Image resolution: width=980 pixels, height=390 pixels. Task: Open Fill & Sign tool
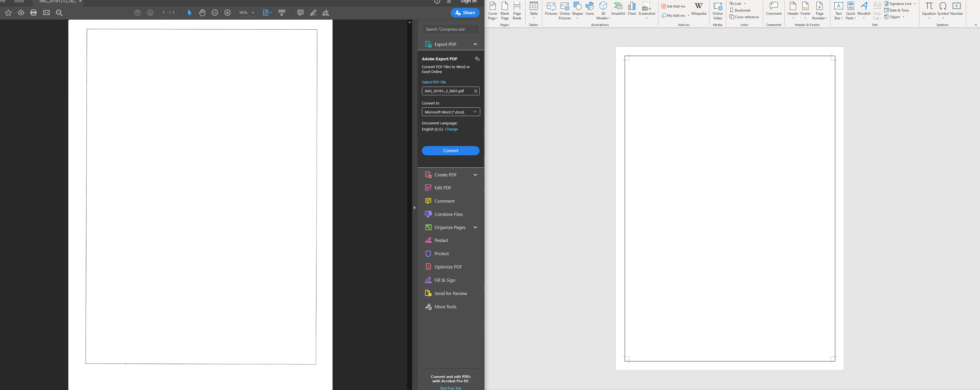[444, 280]
